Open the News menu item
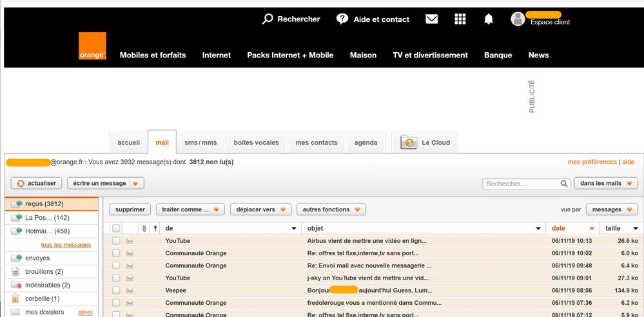Screen dimensions: 644x317 (538, 55)
